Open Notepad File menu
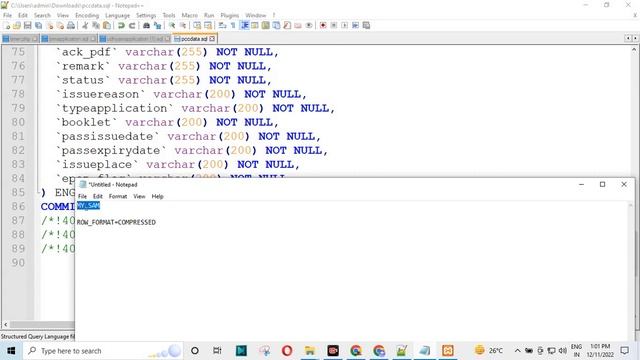The image size is (640, 360). click(82, 196)
